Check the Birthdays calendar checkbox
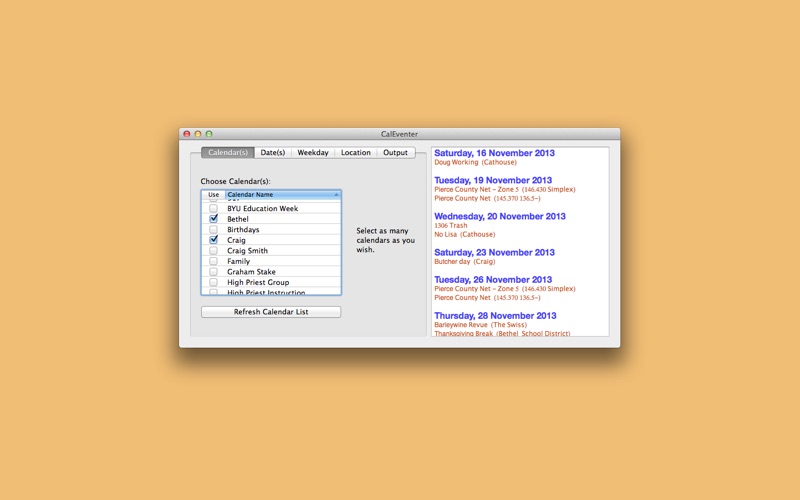The height and width of the screenshot is (500, 800). 213,229
